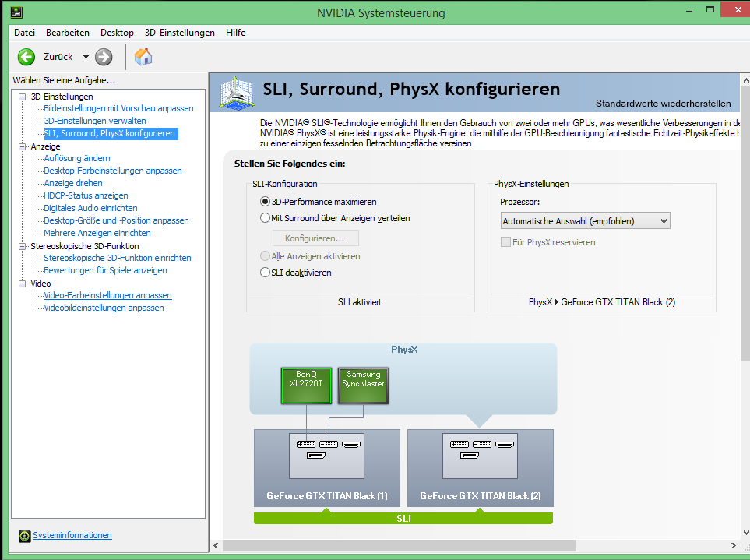Select Mit Surround über Anzeigen verteilen option
The image size is (750, 560).
(x=265, y=218)
